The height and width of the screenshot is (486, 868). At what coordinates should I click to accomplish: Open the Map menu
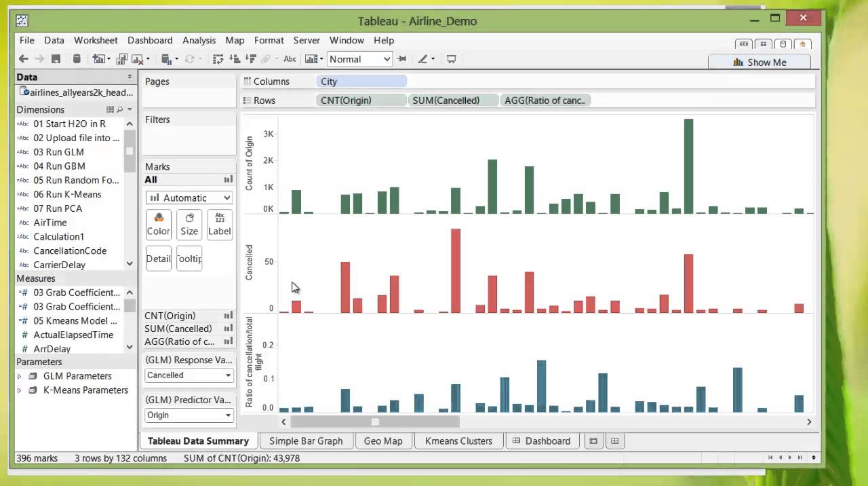pos(235,40)
